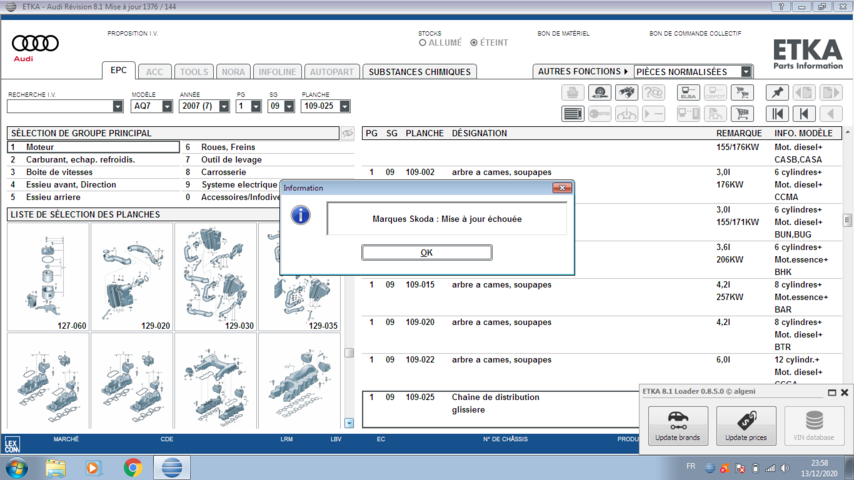Click the print icon in the toolbar

(572, 93)
